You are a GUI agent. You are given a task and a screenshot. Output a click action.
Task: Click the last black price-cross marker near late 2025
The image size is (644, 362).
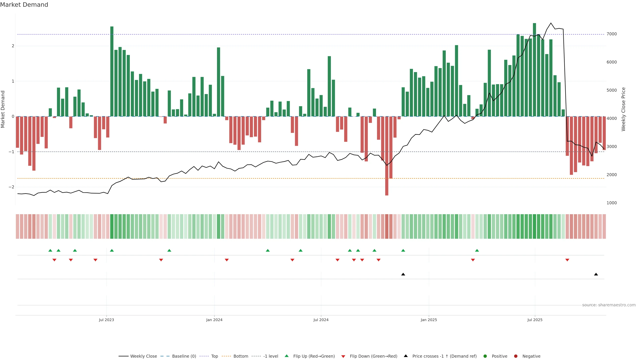596,274
